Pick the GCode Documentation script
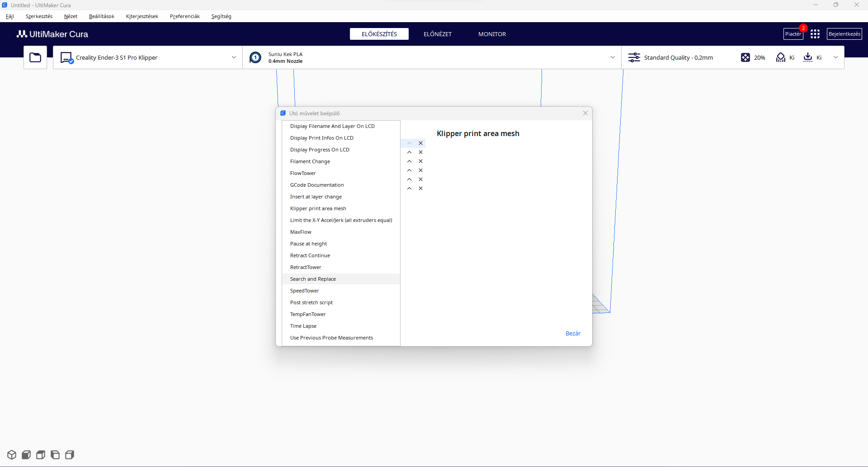This screenshot has width=868, height=467. (x=341, y=185)
